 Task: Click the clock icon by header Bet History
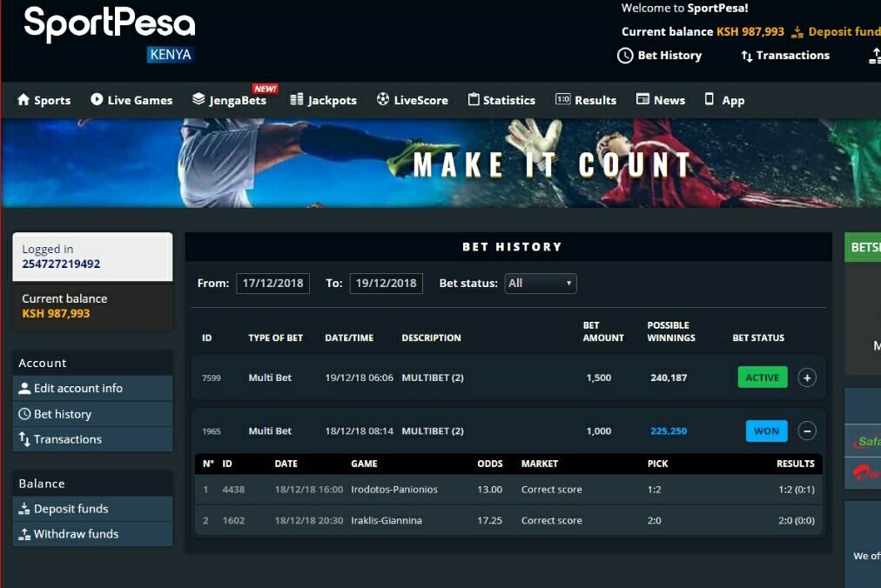click(x=625, y=55)
